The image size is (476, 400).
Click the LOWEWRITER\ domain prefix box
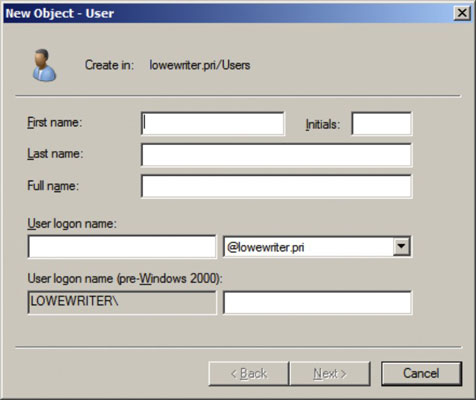pos(122,302)
